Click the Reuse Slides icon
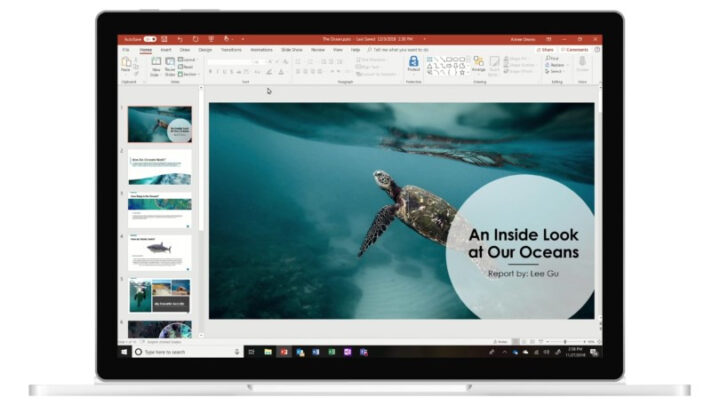This screenshot has width=720, height=405. tap(170, 67)
